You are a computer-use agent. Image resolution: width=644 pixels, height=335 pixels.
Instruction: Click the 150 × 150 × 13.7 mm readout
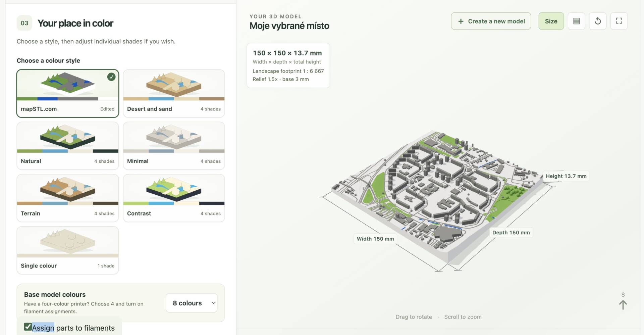click(x=287, y=53)
